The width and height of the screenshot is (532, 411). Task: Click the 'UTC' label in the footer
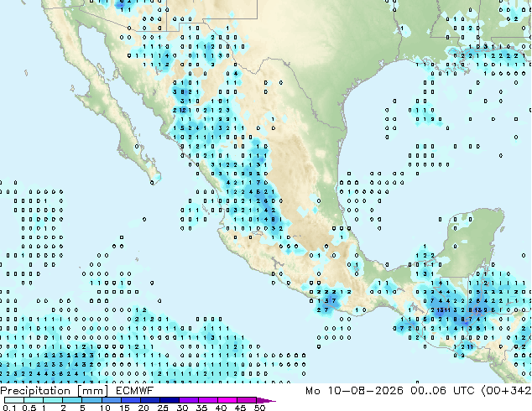[x=464, y=391]
